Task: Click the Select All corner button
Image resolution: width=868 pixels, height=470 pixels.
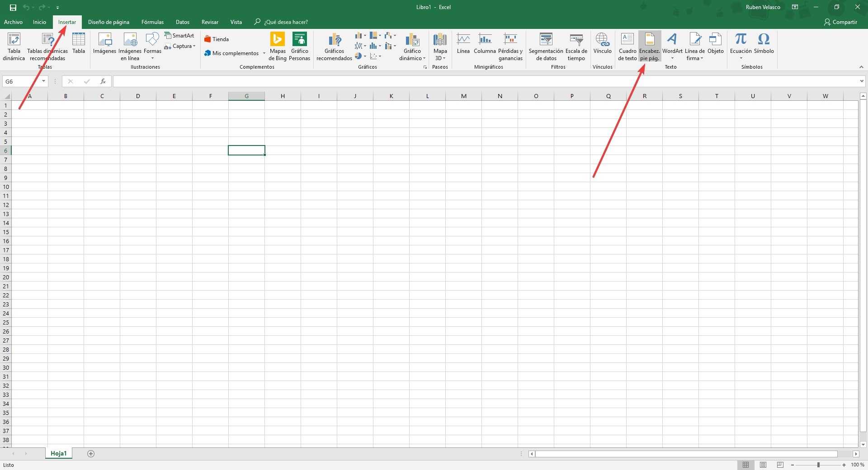Action: [x=7, y=96]
